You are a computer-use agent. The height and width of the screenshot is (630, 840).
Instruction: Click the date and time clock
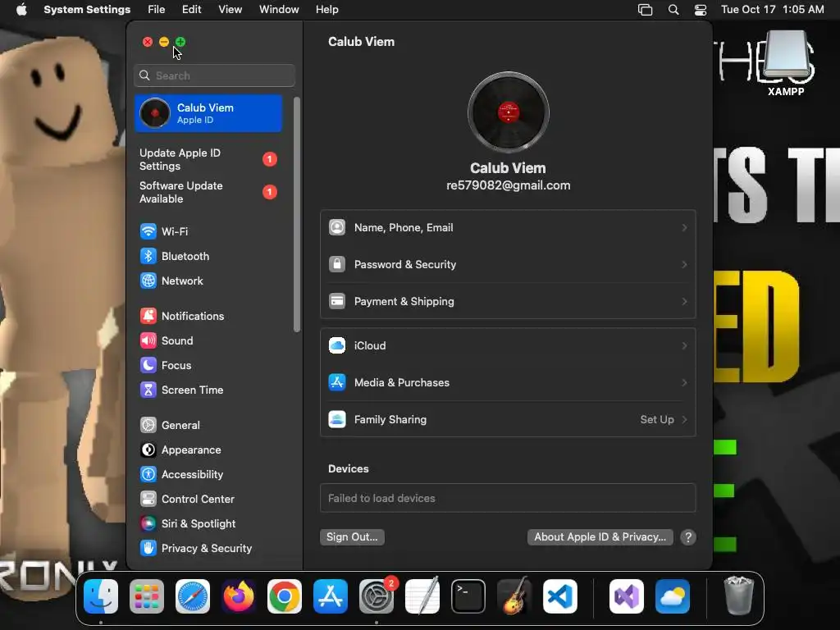click(x=773, y=10)
